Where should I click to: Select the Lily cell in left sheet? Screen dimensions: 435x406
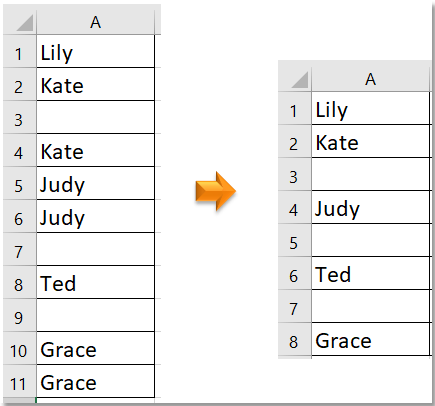click(x=95, y=51)
